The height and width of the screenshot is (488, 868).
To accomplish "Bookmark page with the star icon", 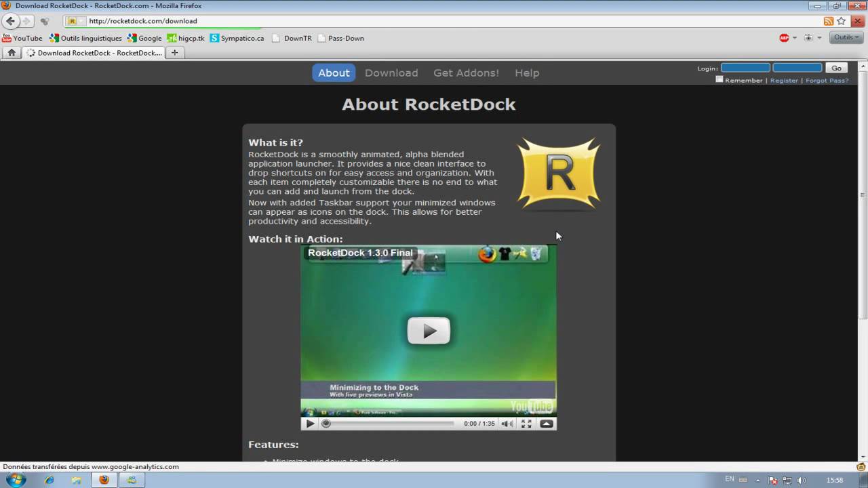I will pos(842,21).
